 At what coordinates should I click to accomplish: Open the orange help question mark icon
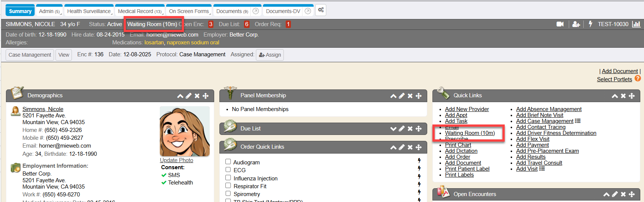[638, 79]
